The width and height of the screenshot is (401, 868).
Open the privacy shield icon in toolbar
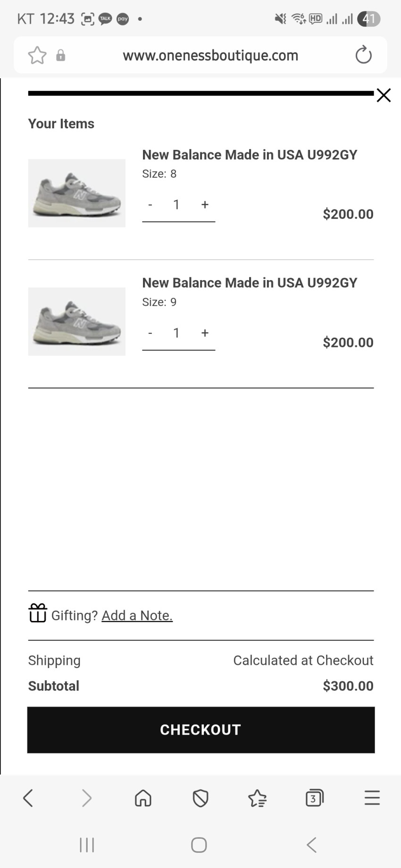(x=200, y=798)
